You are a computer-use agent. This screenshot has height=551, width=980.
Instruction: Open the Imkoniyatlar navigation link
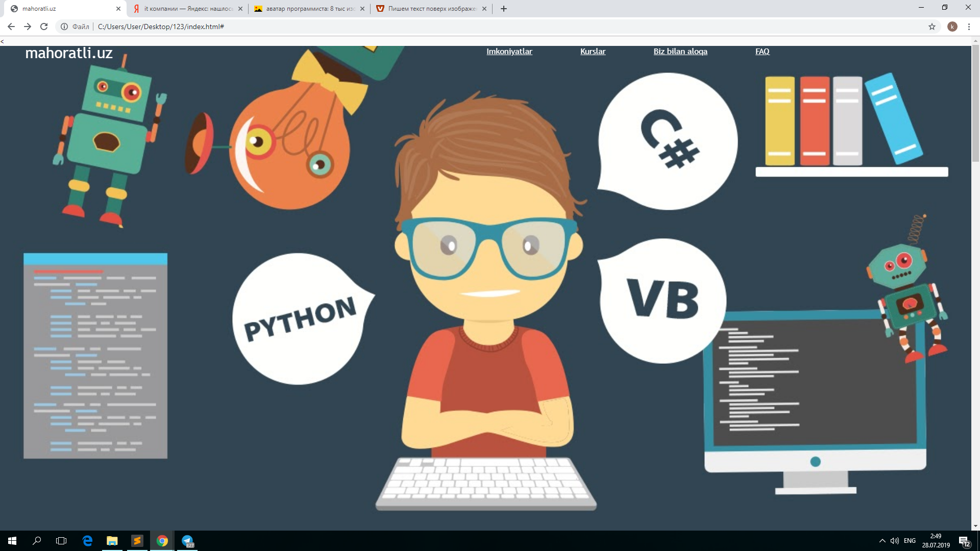coord(509,52)
